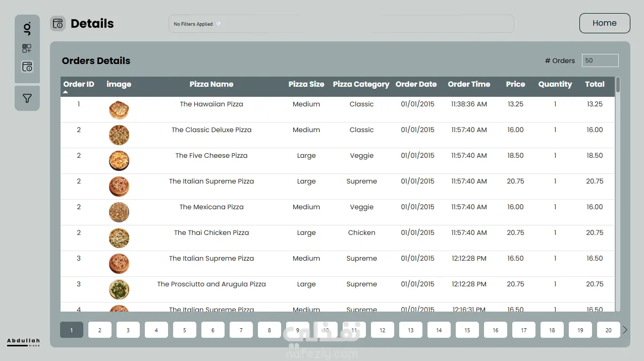Click the Classic Deluxe Pizza thumbnail image

tap(119, 135)
